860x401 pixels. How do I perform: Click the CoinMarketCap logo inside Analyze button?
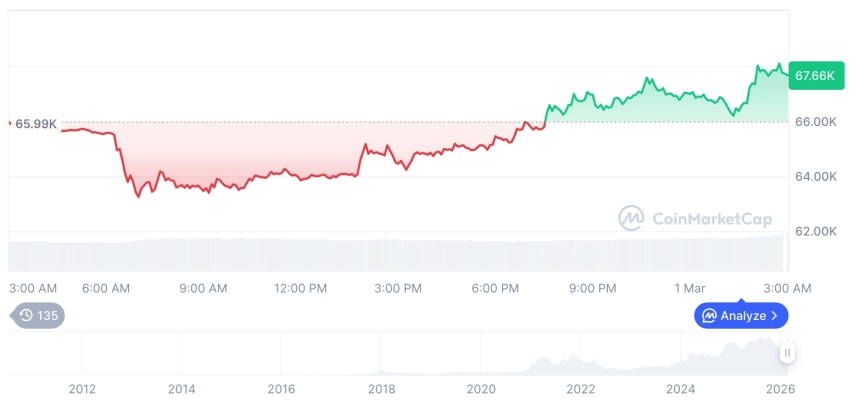pyautogui.click(x=709, y=316)
